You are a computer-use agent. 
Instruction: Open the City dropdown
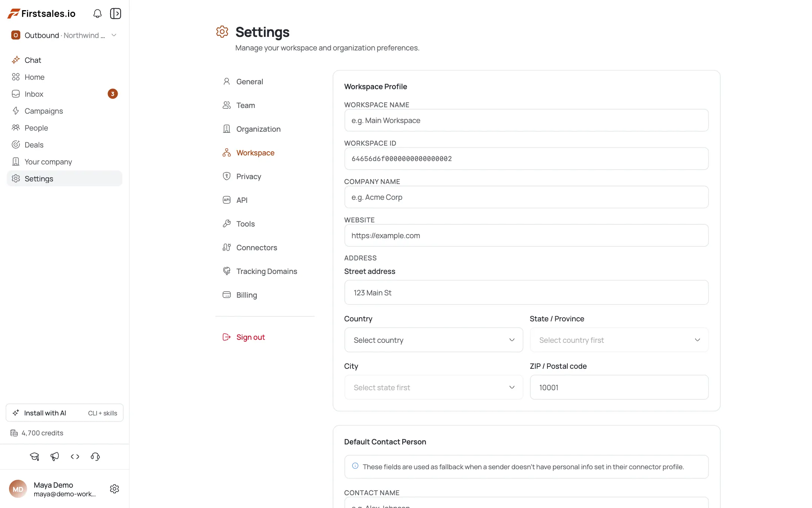[433, 387]
